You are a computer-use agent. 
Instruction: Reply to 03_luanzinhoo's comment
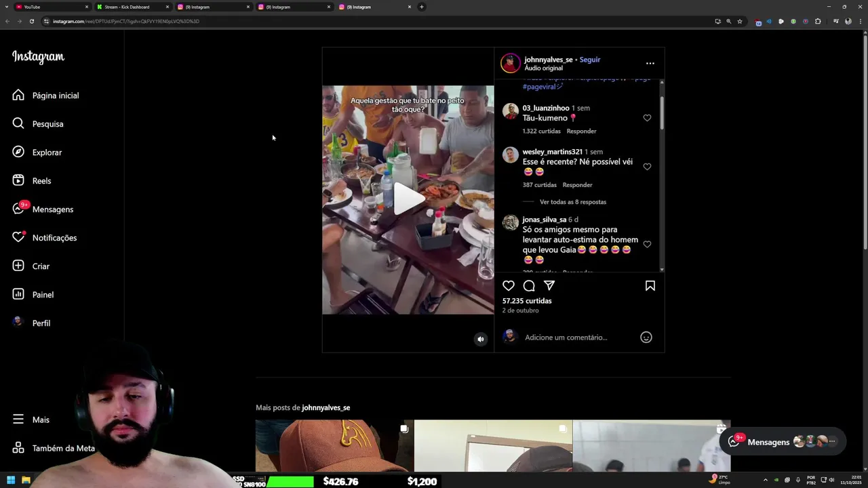[581, 131]
